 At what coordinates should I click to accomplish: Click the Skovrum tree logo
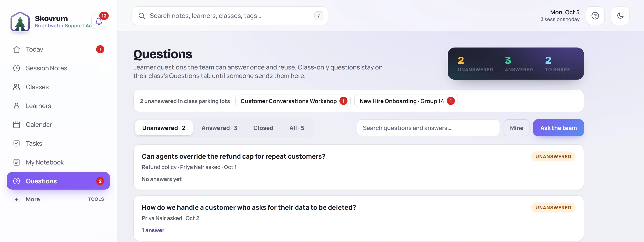point(20,22)
